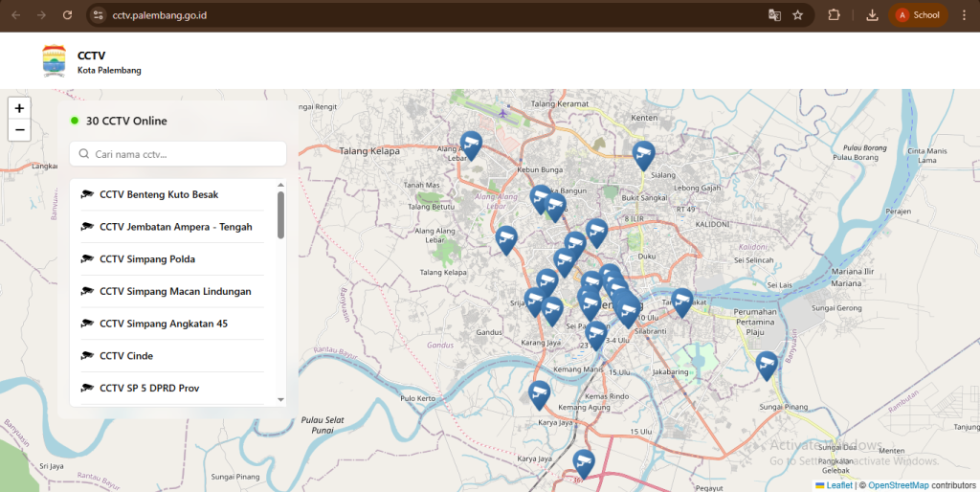This screenshot has height=492, width=980.
Task: Select the CCTV marker near Sungai Pinang
Action: pos(767,364)
